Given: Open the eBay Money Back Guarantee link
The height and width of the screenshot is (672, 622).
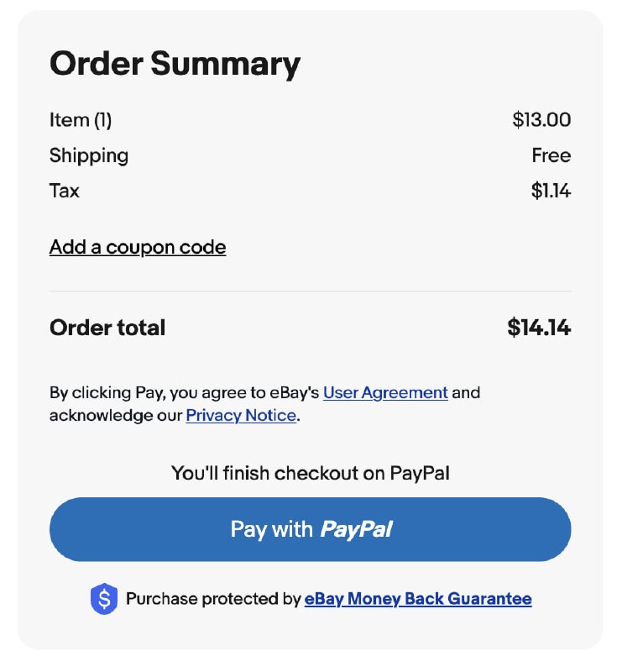Looking at the screenshot, I should click(x=418, y=599).
